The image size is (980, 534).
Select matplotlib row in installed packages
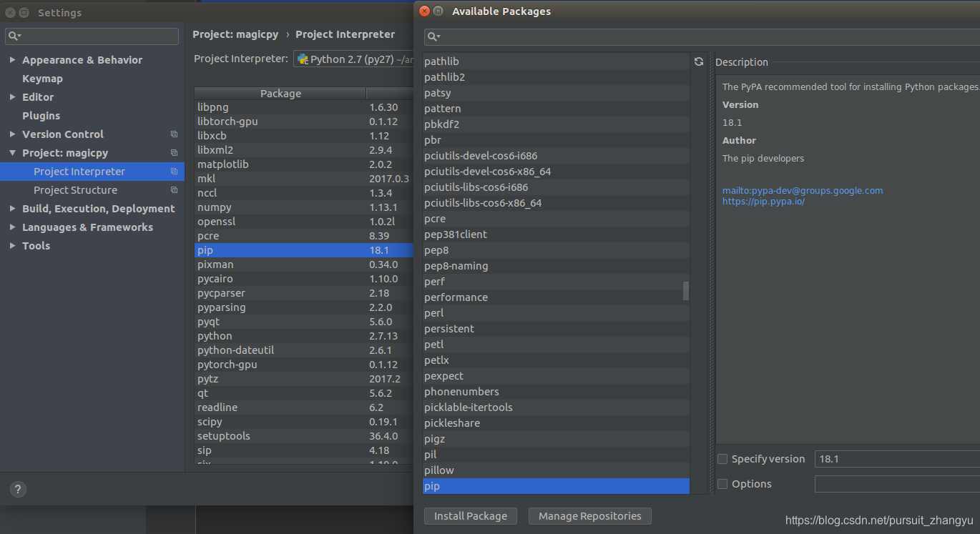pos(304,164)
